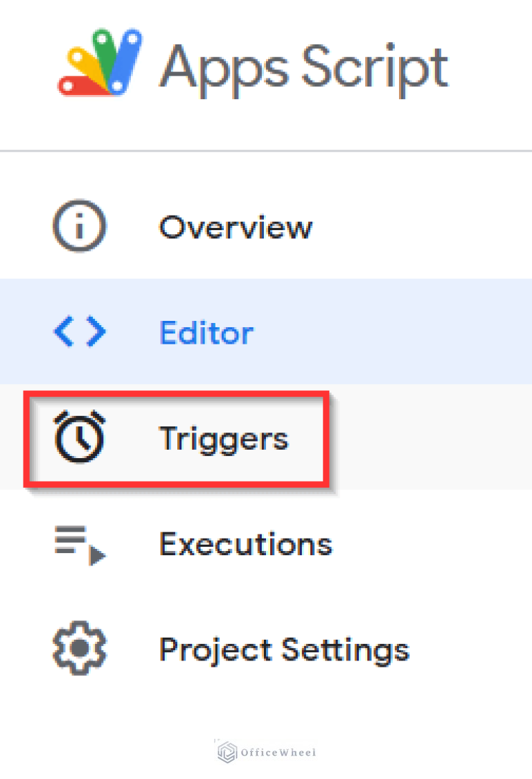Click the Overview info icon
Image resolution: width=532 pixels, height=779 pixels.
coord(79,227)
